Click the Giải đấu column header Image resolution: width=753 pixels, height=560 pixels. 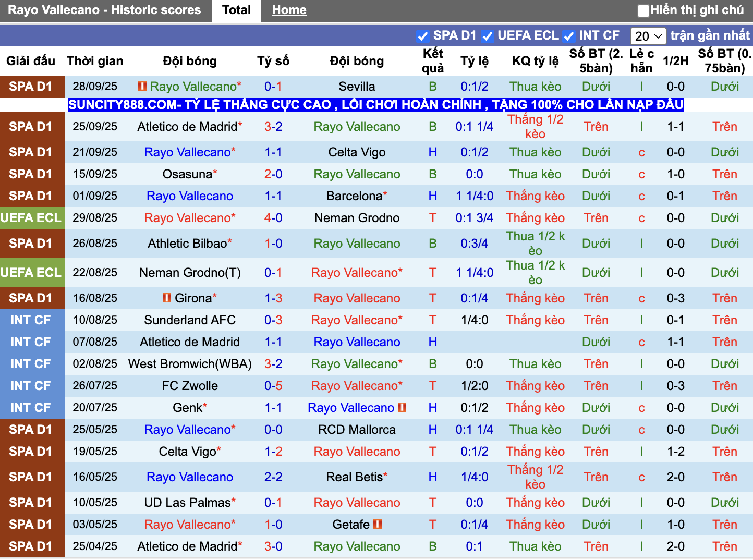31,61
